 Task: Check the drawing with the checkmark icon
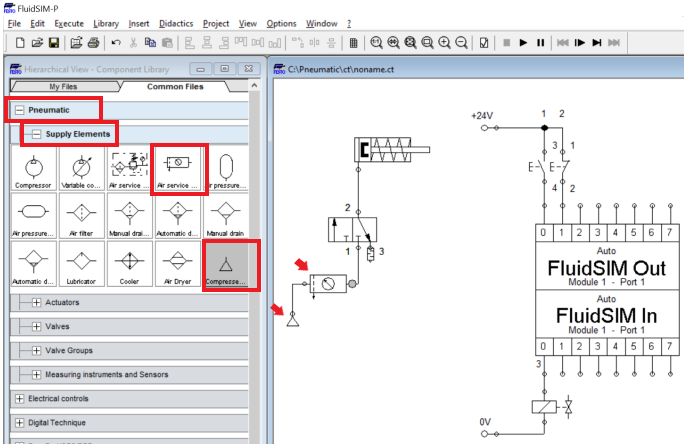click(x=484, y=43)
